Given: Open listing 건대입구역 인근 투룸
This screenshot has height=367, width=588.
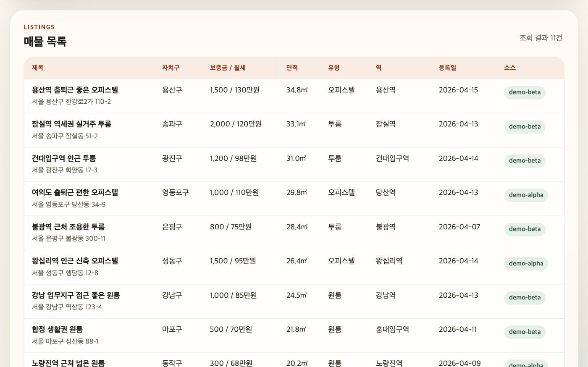Looking at the screenshot, I should (x=64, y=158).
